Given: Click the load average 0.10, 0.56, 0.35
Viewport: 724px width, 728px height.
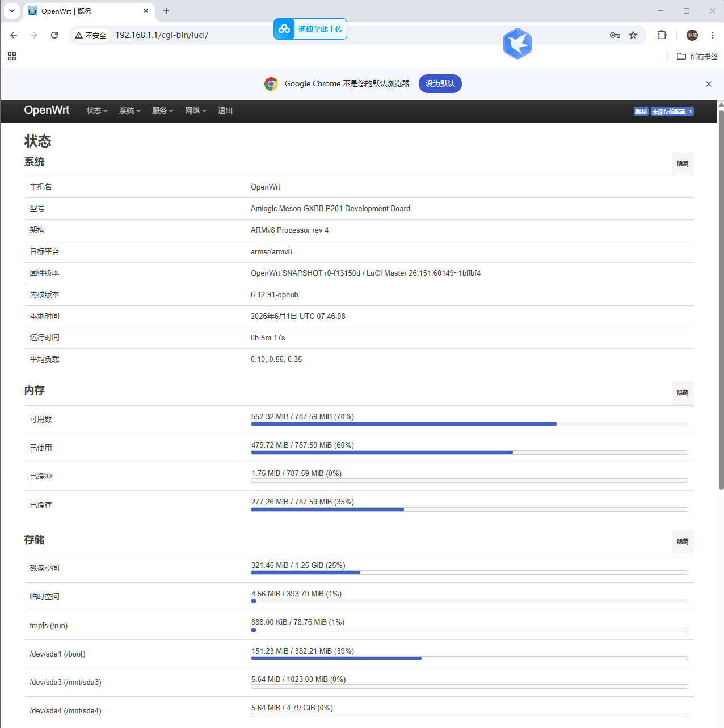Looking at the screenshot, I should coord(276,360).
